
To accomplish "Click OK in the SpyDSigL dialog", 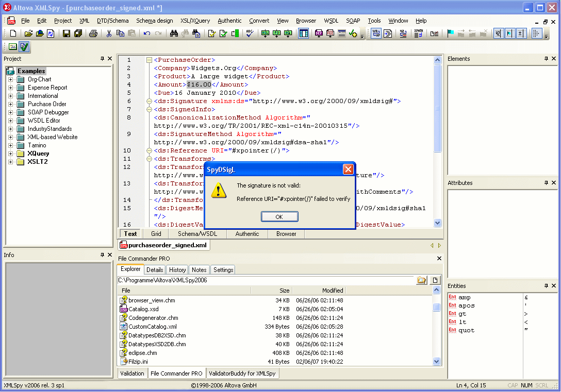I will (x=279, y=217).
